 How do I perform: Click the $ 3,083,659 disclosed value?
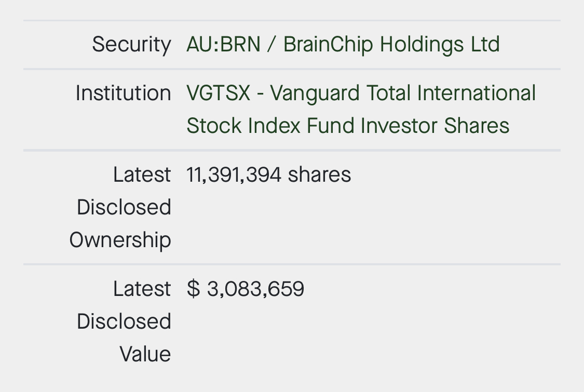246,289
